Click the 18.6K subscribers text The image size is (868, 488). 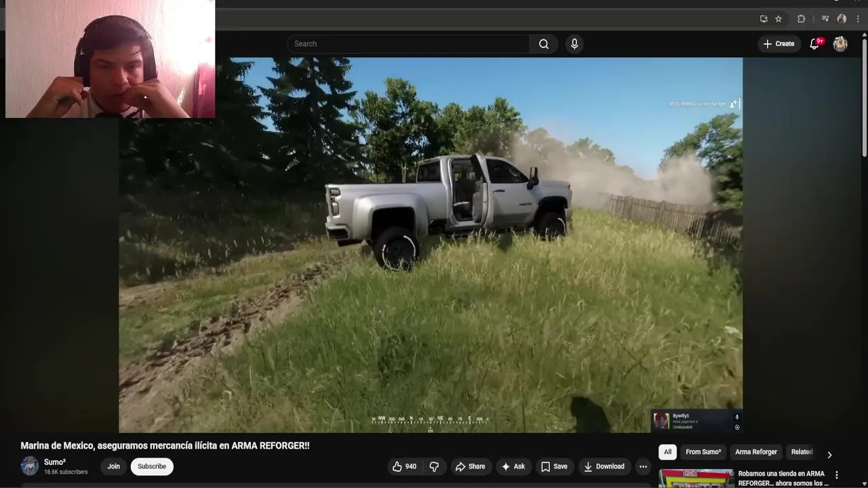[x=66, y=472]
